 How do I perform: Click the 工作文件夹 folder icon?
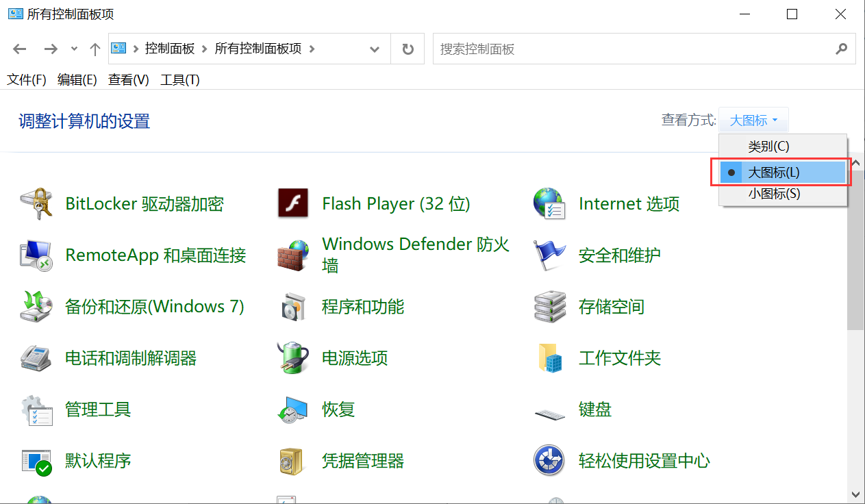(x=549, y=357)
